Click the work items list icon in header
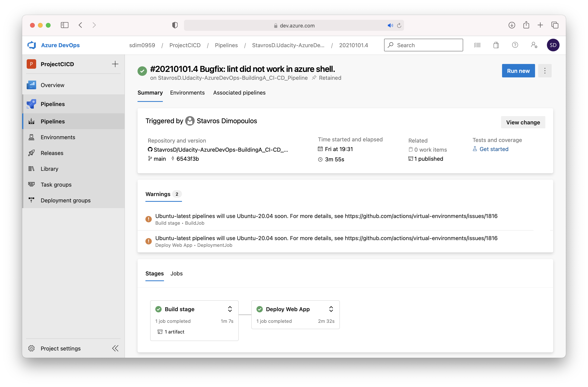Viewport: 588px width, 387px height. point(477,45)
